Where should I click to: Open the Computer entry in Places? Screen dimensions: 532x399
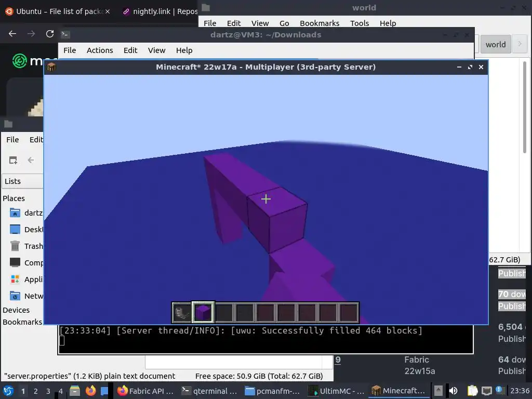(26, 262)
